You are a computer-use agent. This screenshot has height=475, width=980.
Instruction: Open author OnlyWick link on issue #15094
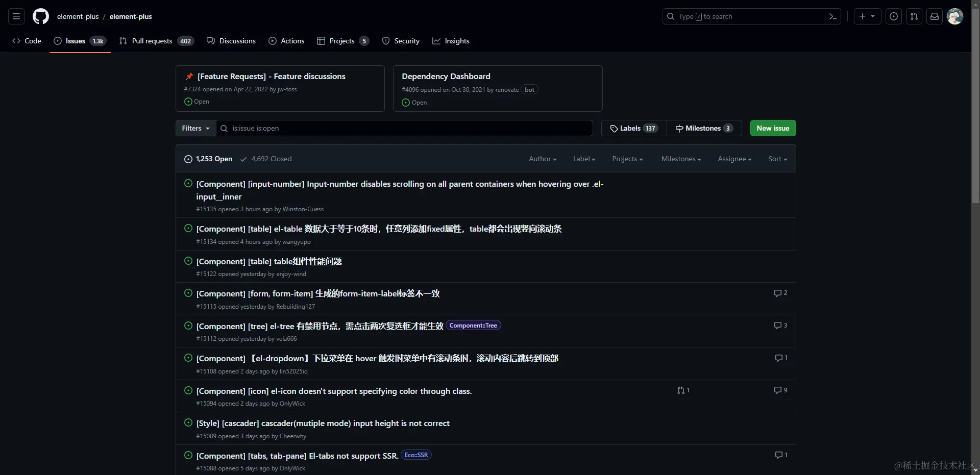(x=292, y=404)
